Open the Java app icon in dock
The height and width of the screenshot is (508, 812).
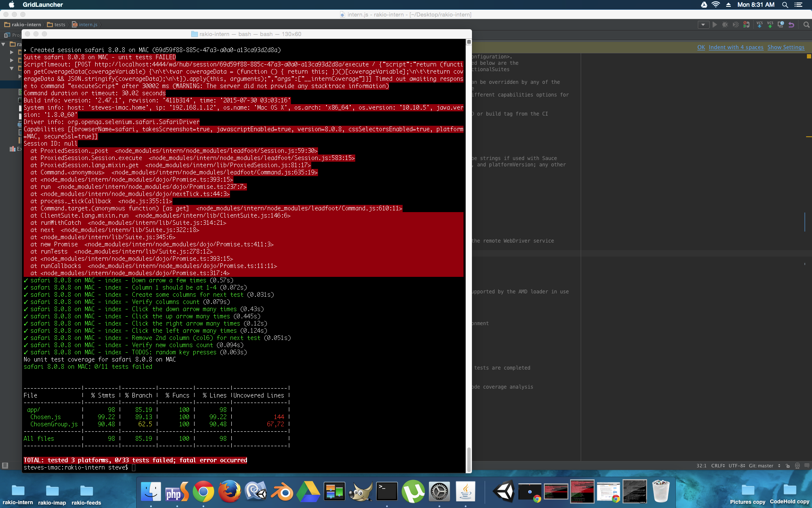point(466,491)
